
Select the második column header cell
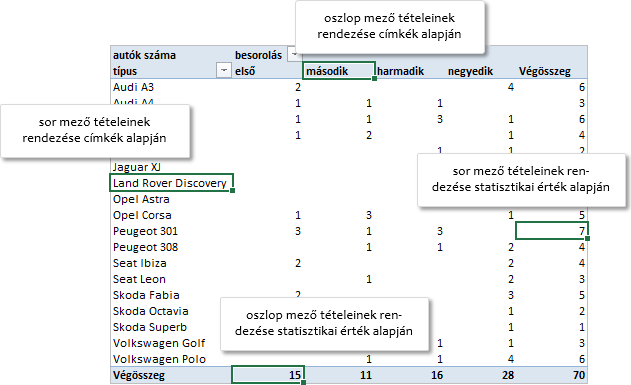[x=339, y=71]
